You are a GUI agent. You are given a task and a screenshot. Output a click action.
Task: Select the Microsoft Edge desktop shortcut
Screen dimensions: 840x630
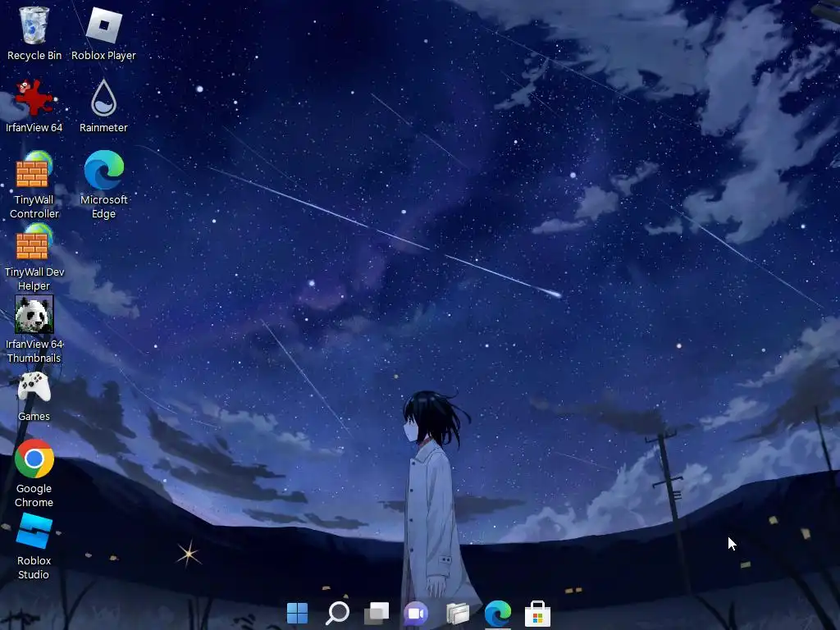click(104, 185)
